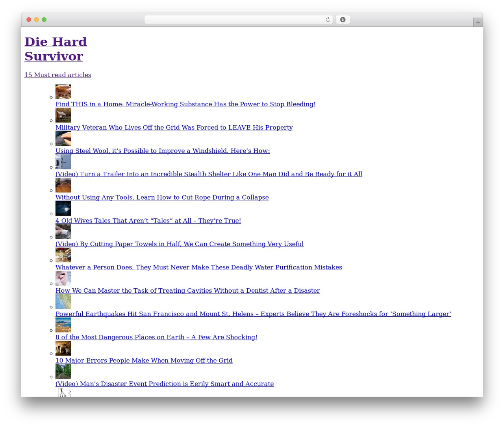
Task: Open the Disaster Event Prediction video link
Action: (165, 383)
